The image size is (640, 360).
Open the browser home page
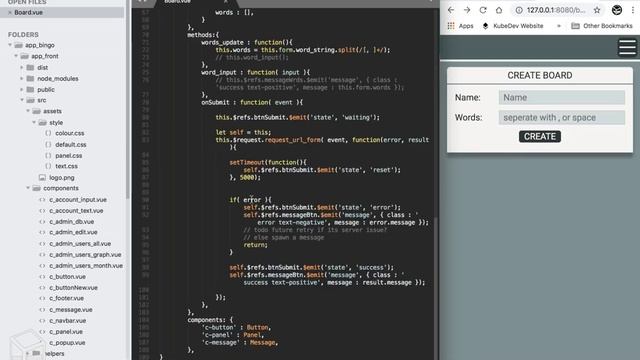[x=499, y=10]
